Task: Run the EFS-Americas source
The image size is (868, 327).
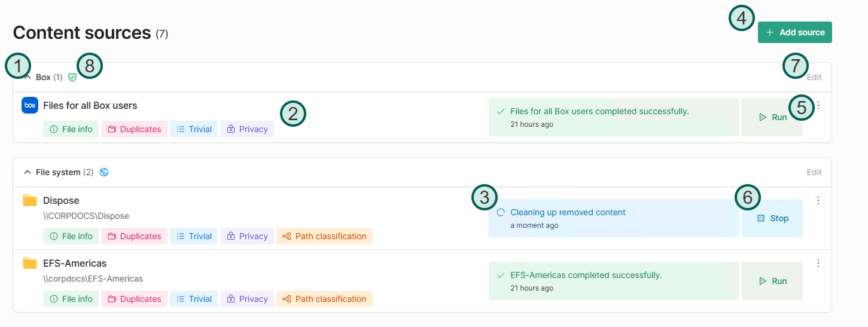Action: click(772, 281)
